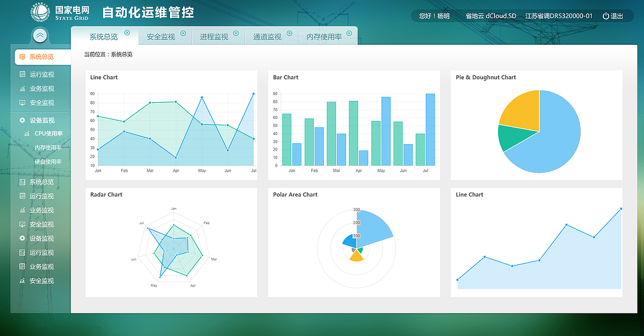This screenshot has height=336, width=644.
Task: Select the 系统总览 entry beneath 硬盘使用率
Action: (x=42, y=182)
